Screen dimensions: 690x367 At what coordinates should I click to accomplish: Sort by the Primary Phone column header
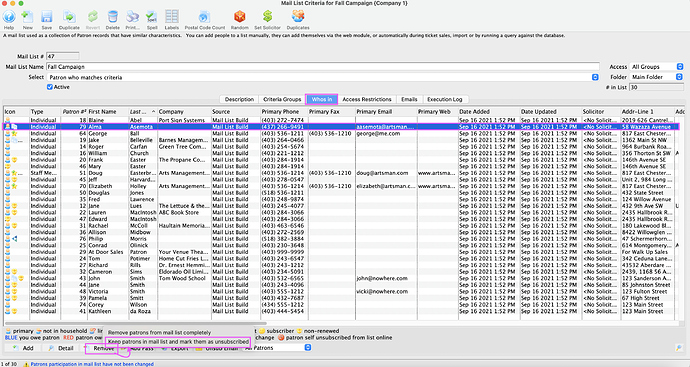(x=283, y=112)
